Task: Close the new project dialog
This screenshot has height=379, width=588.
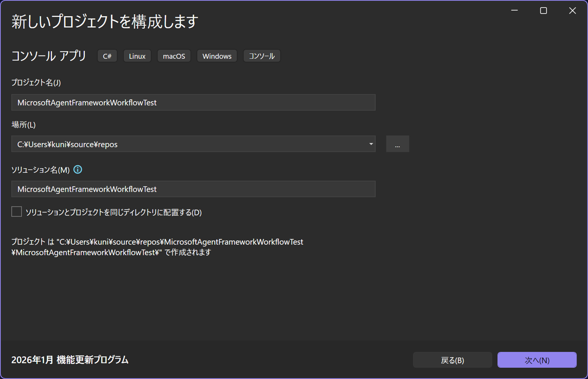Action: pyautogui.click(x=572, y=11)
